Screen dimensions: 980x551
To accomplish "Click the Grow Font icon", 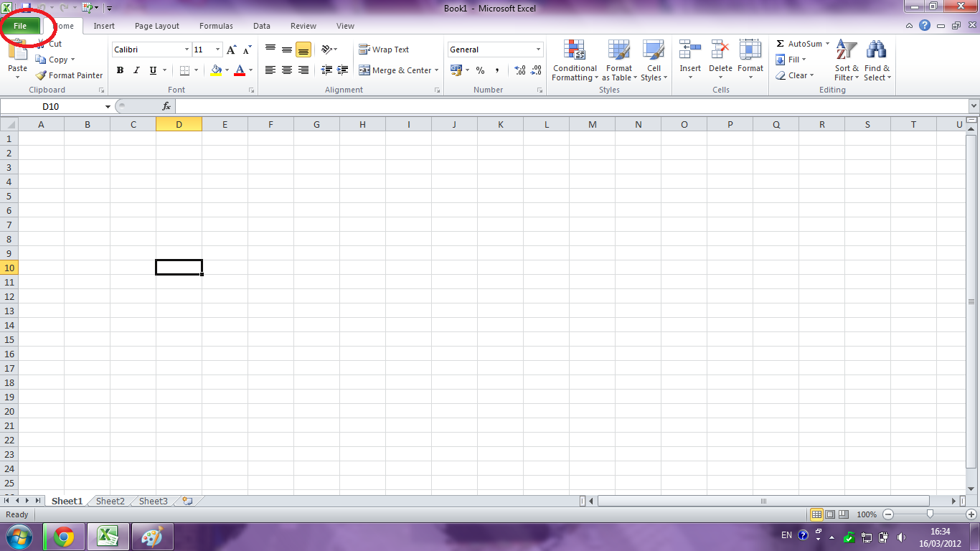I will point(231,50).
